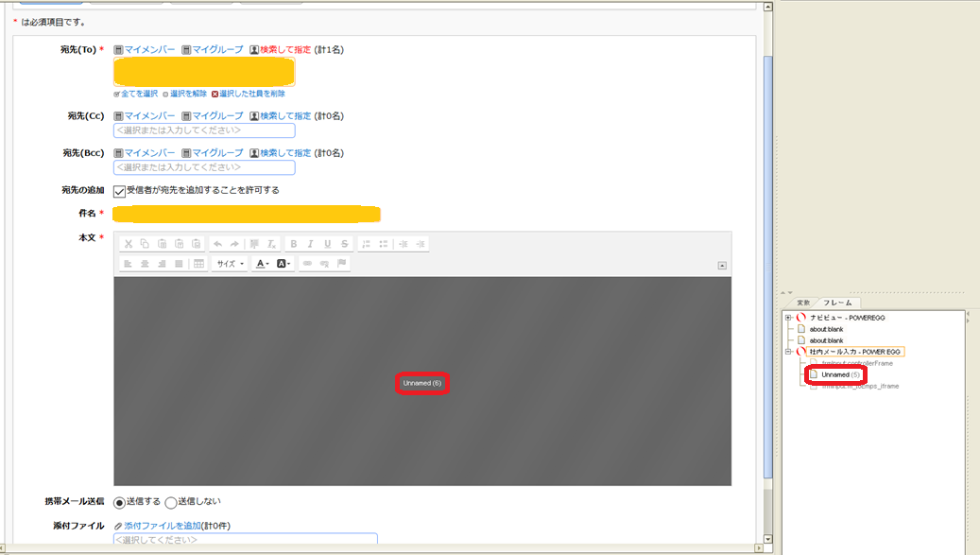Click マイグループ link for 宛先(To)
The image size is (980, 555).
(x=217, y=49)
